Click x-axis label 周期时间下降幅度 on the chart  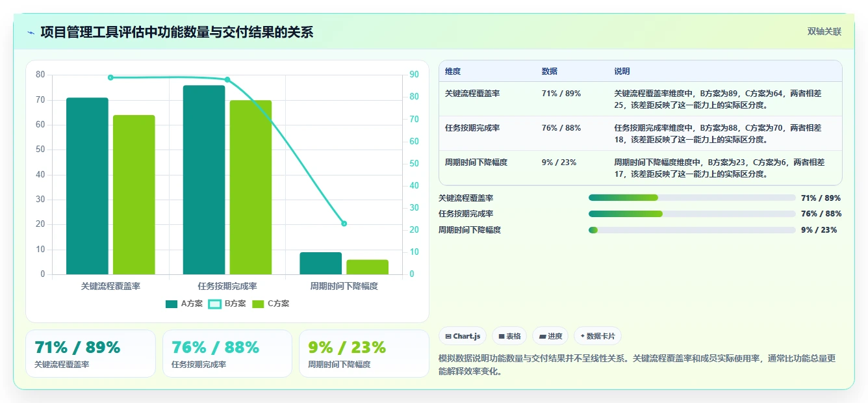coord(344,286)
